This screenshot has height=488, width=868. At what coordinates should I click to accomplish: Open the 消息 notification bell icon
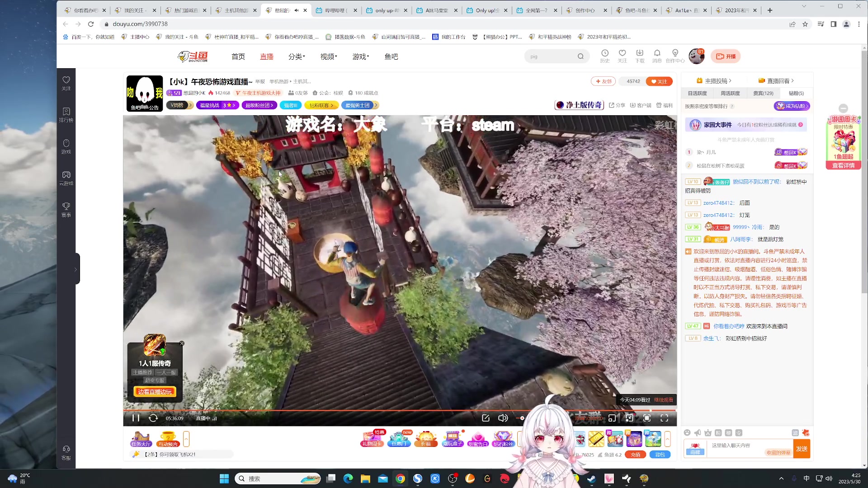[x=657, y=56]
